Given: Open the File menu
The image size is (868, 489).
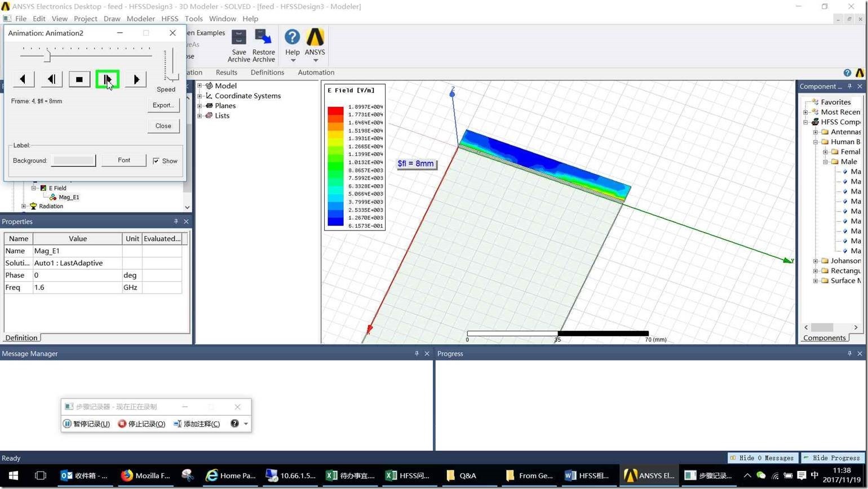Looking at the screenshot, I should pyautogui.click(x=21, y=19).
